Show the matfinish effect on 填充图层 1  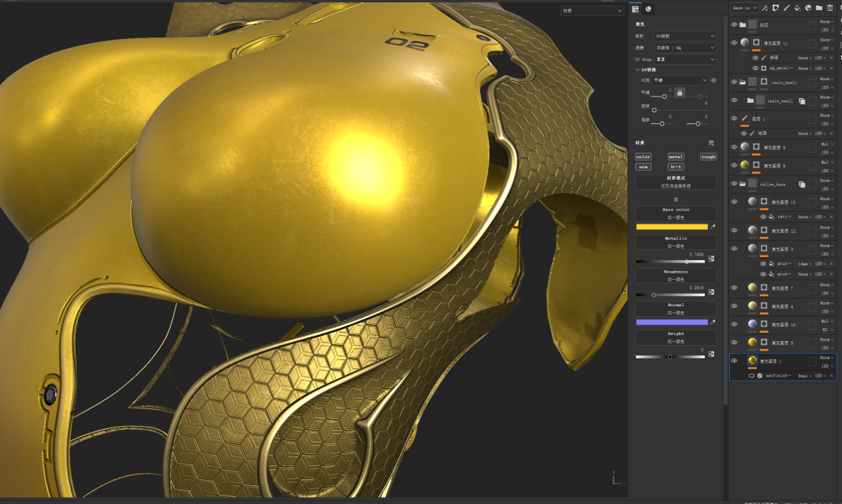752,375
